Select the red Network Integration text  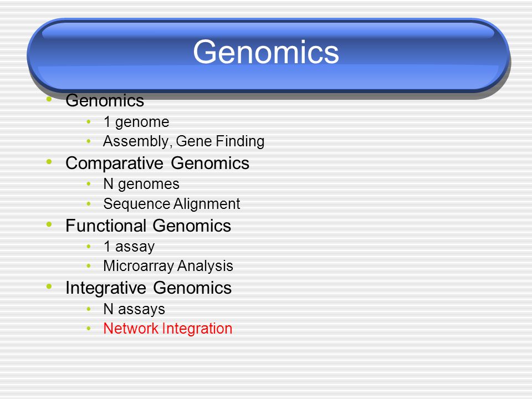167,329
